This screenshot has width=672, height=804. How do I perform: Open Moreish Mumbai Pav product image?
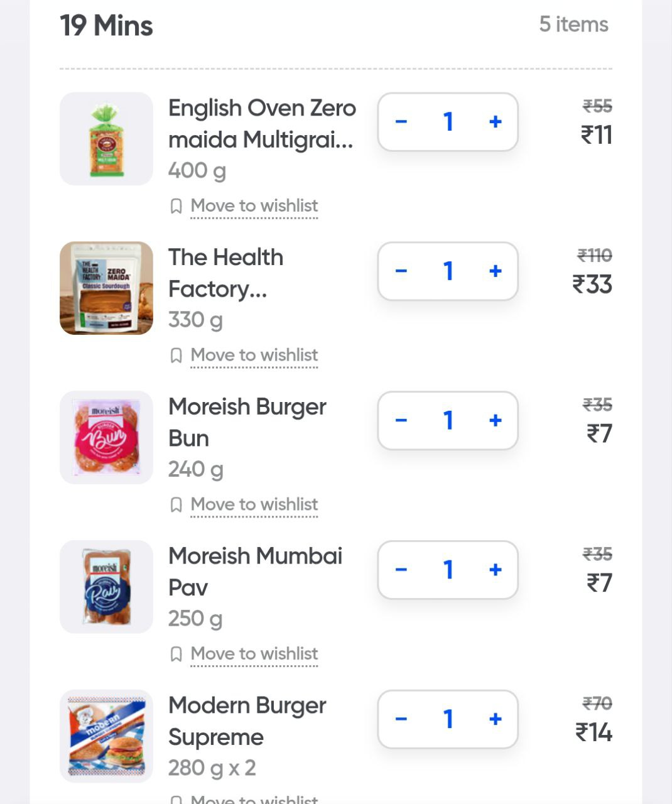tap(106, 587)
